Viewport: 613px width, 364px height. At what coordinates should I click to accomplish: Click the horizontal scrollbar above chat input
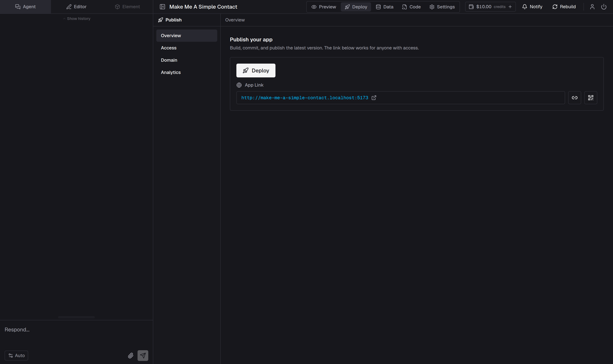tap(76, 317)
